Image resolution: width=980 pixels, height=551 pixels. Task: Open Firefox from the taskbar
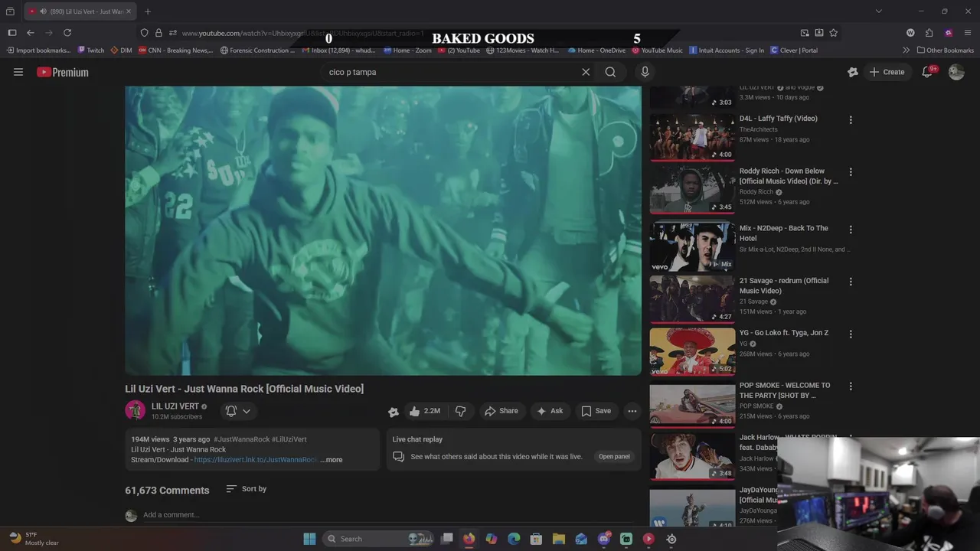click(x=469, y=539)
